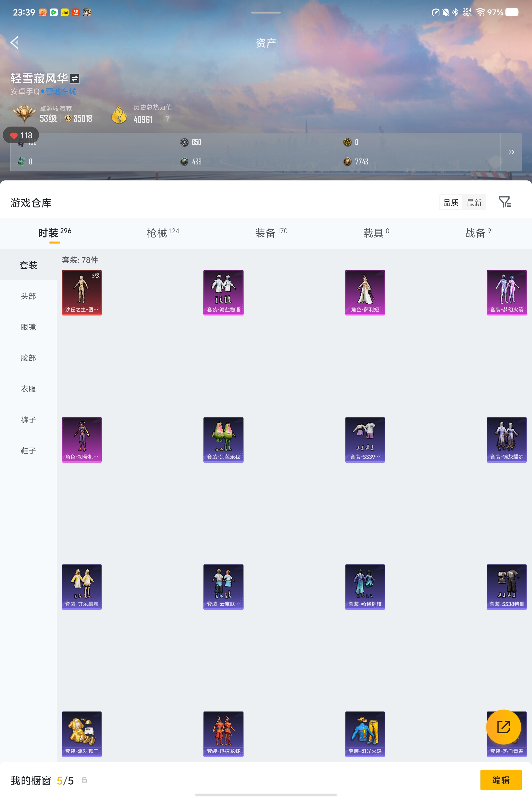532x798 pixels.
Task: Select 裤子 category in sidebar
Action: click(x=28, y=420)
